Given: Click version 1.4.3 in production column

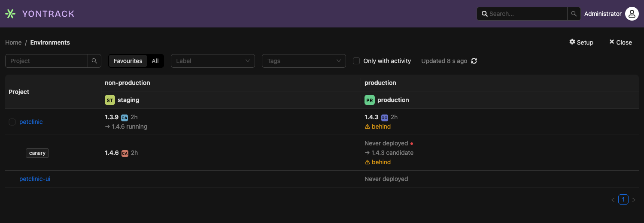Looking at the screenshot, I should tap(371, 117).
